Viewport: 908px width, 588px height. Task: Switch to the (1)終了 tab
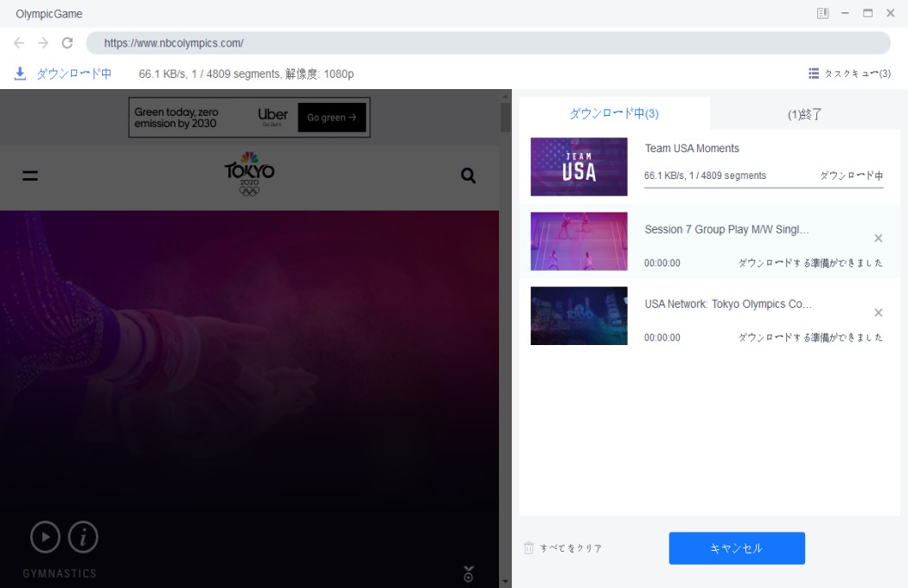[804, 114]
